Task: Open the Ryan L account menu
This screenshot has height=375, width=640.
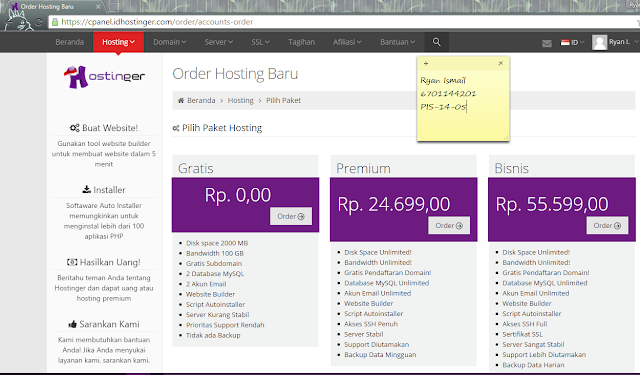Action: click(x=616, y=42)
